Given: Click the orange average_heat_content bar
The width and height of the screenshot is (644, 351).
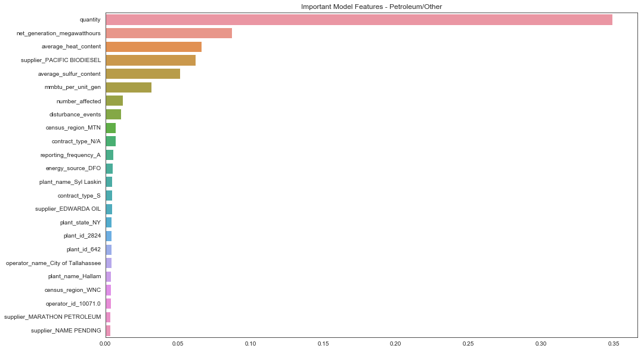Looking at the screenshot, I should click(x=154, y=47).
